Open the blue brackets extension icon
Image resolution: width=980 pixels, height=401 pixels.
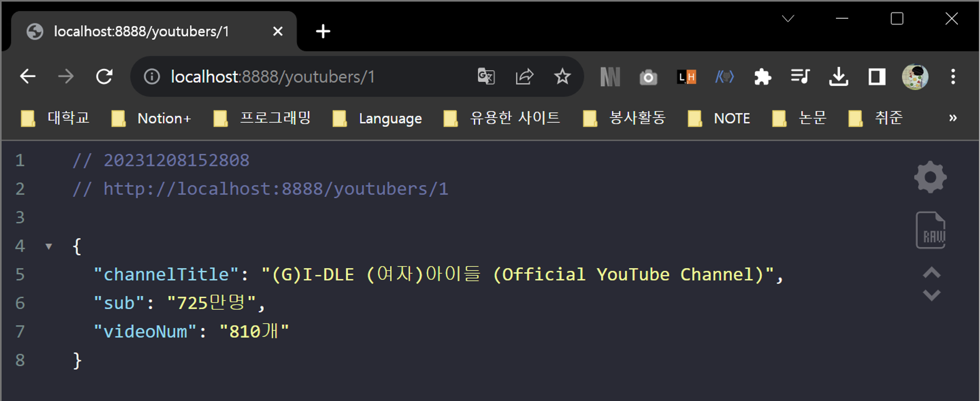point(724,76)
